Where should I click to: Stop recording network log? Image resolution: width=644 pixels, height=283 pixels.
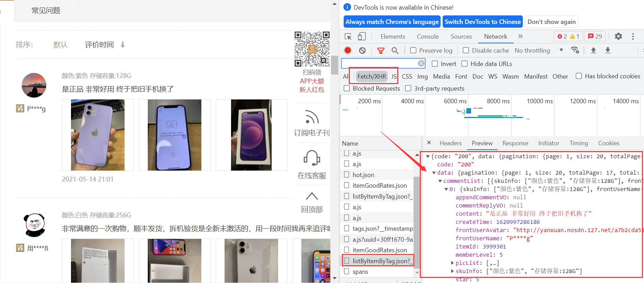(348, 50)
